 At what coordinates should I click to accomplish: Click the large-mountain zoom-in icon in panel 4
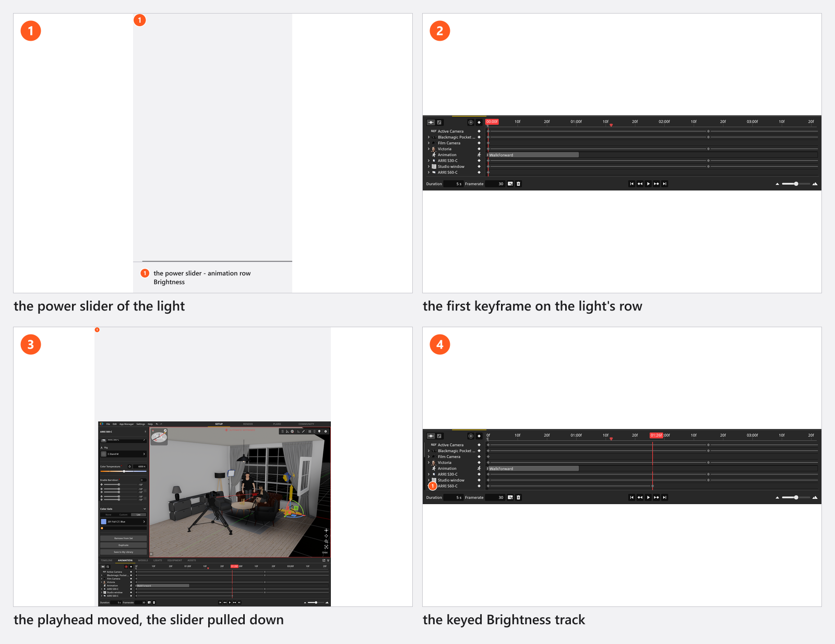[x=815, y=497]
